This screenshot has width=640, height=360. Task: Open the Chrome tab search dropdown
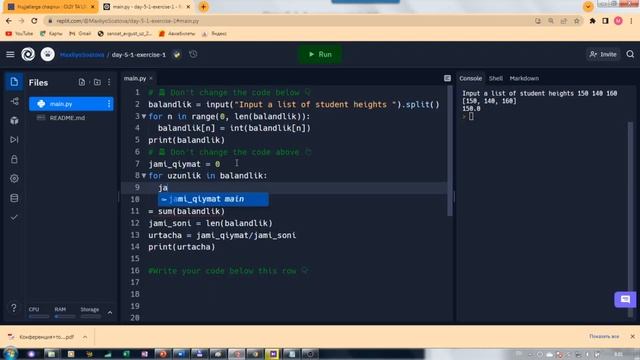pyautogui.click(x=588, y=7)
